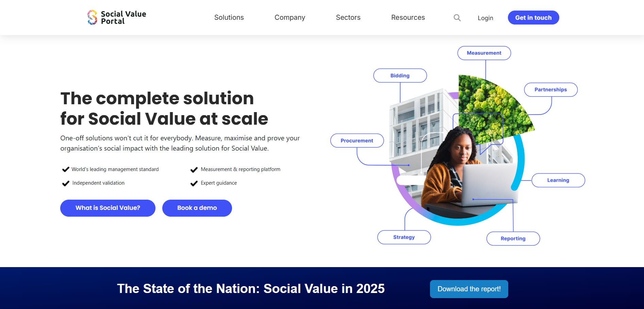Click the checkmark beside "Expert guidance"
Viewport: 644px width, 309px height.
tap(194, 183)
